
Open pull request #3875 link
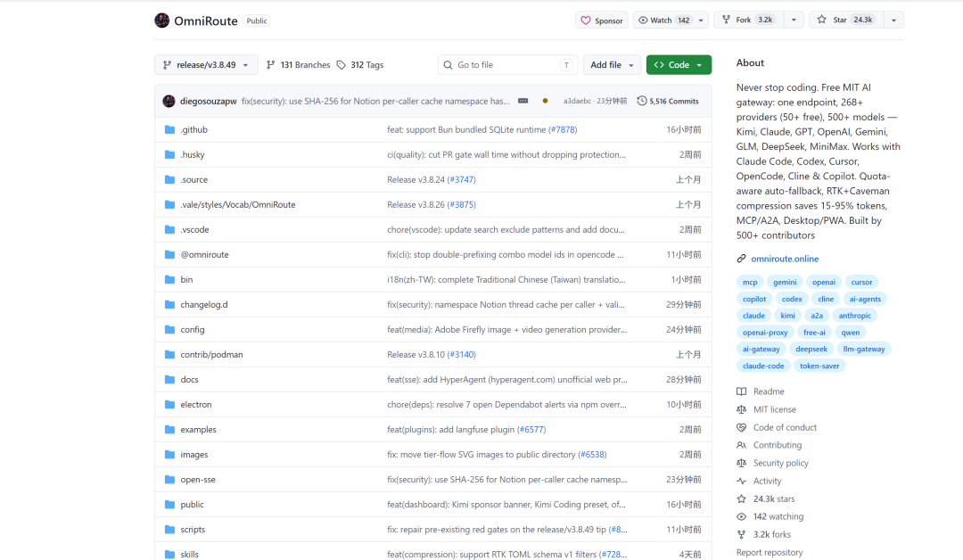pyautogui.click(x=462, y=204)
